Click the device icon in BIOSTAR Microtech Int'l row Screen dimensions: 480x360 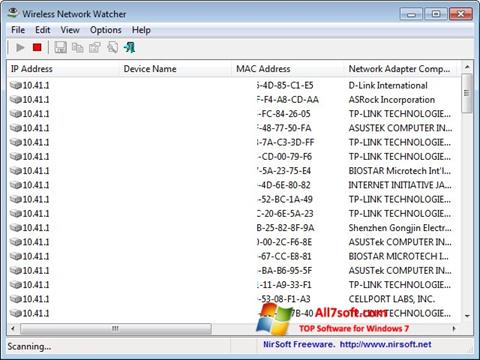pyautogui.click(x=15, y=171)
